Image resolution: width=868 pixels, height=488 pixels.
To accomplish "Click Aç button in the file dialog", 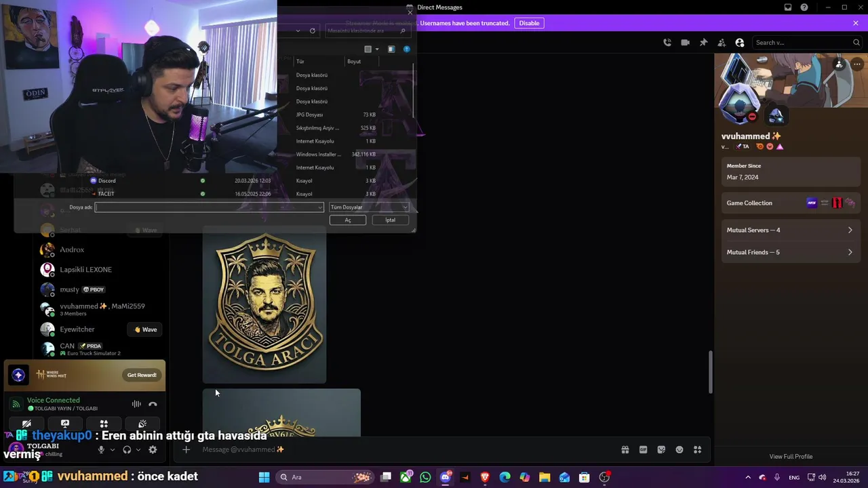I will point(348,220).
